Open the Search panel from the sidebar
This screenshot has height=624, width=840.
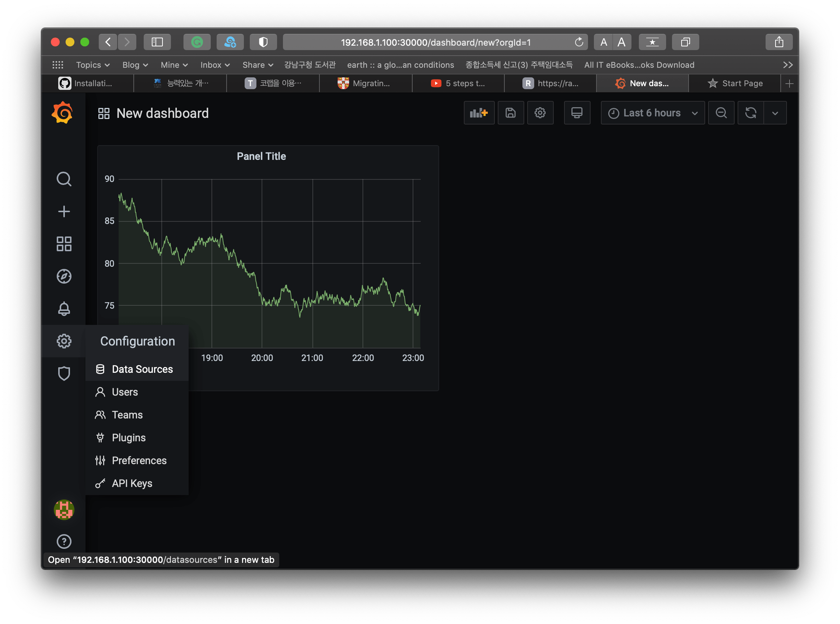point(64,179)
